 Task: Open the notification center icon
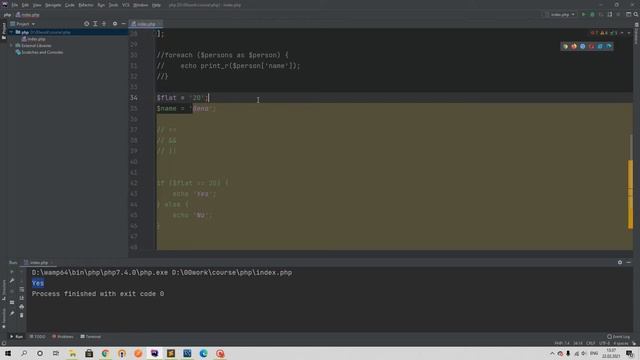tap(630, 353)
